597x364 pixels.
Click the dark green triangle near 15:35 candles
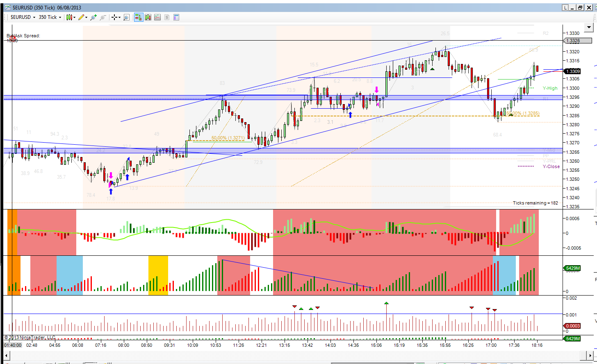tap(433, 69)
